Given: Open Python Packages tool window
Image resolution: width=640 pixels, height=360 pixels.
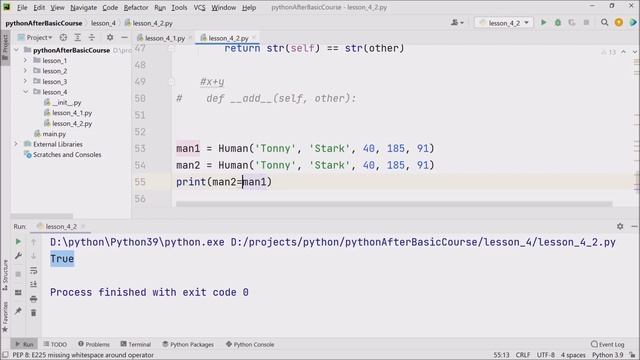Looking at the screenshot, I should tap(188, 344).
